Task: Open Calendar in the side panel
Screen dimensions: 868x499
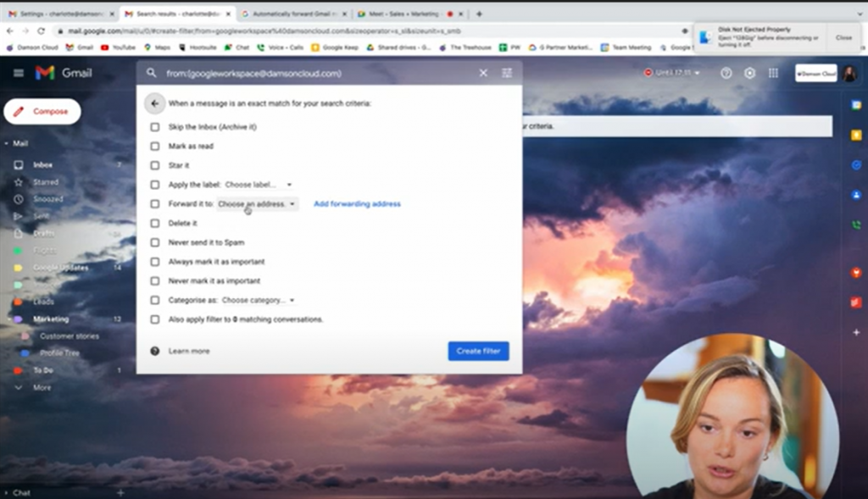Action: pos(856,105)
